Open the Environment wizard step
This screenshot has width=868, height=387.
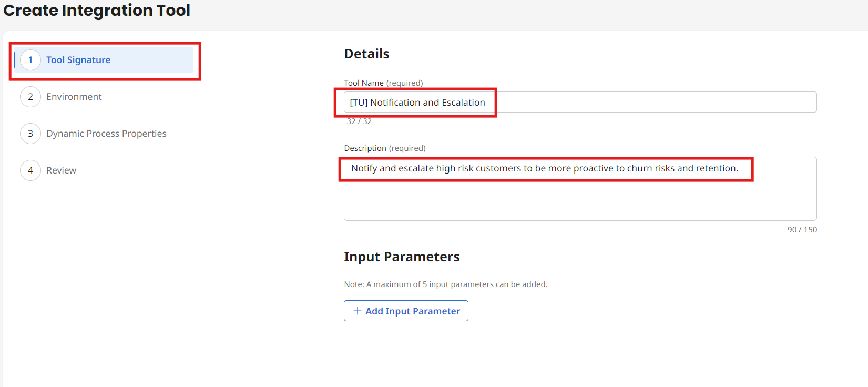point(74,96)
